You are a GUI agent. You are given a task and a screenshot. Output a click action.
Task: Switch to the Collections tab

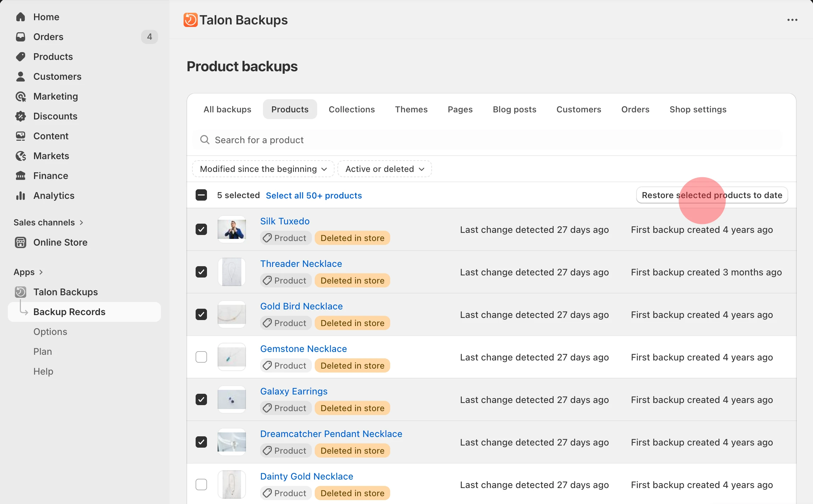352,109
